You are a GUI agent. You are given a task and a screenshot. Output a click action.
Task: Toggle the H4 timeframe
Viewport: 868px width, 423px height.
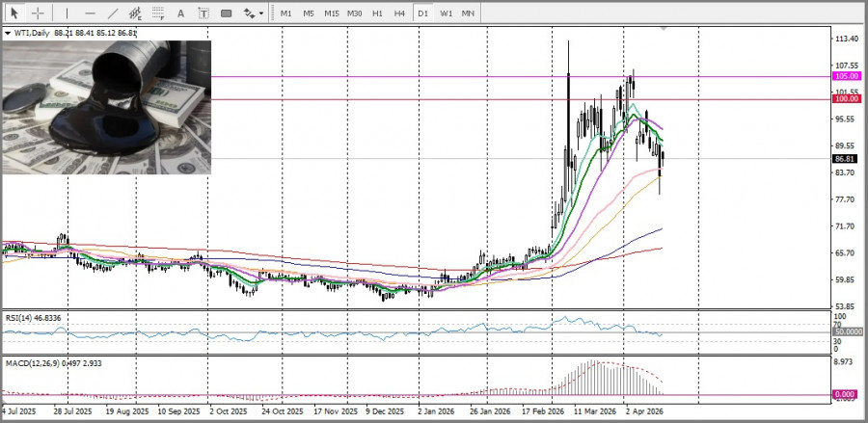tap(399, 13)
